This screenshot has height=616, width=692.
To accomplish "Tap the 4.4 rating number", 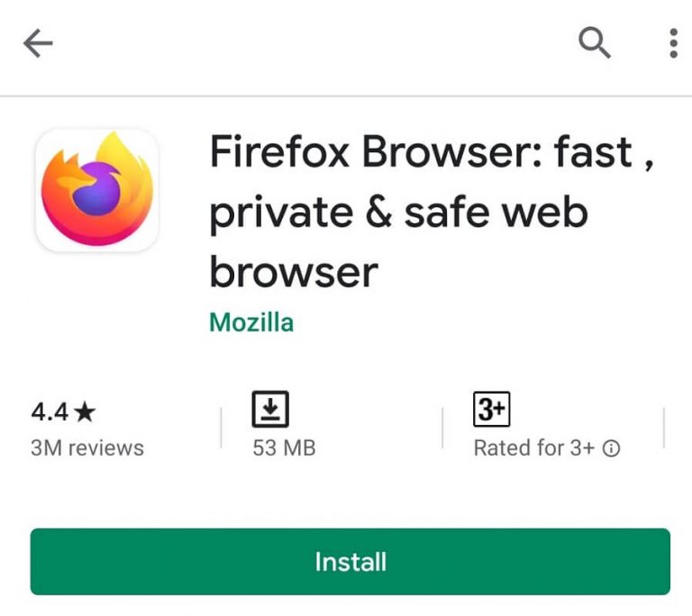I will 50,412.
